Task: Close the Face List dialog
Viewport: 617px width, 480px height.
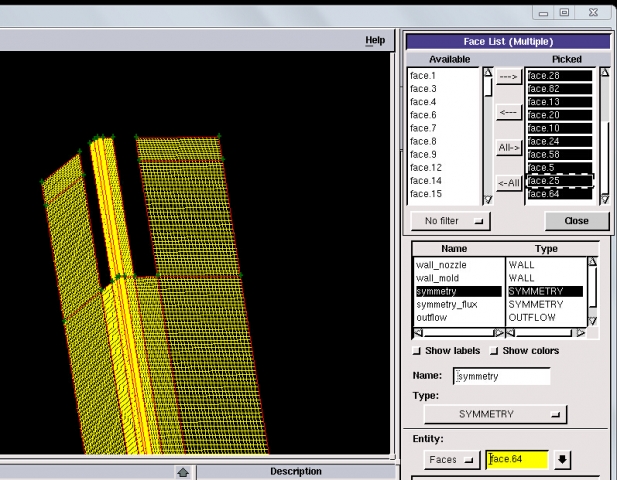Action: pyautogui.click(x=575, y=220)
